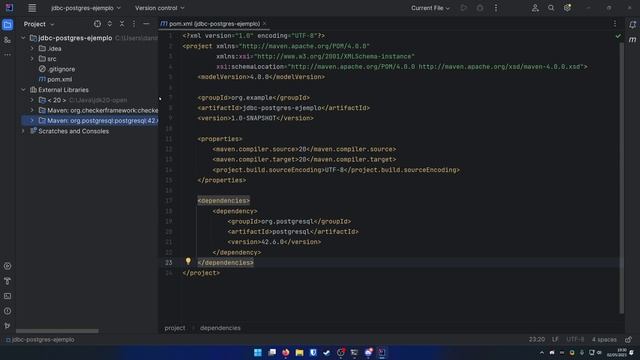Click 'project' breadcrumb
Viewport: 640px width, 360px height.
[175, 328]
